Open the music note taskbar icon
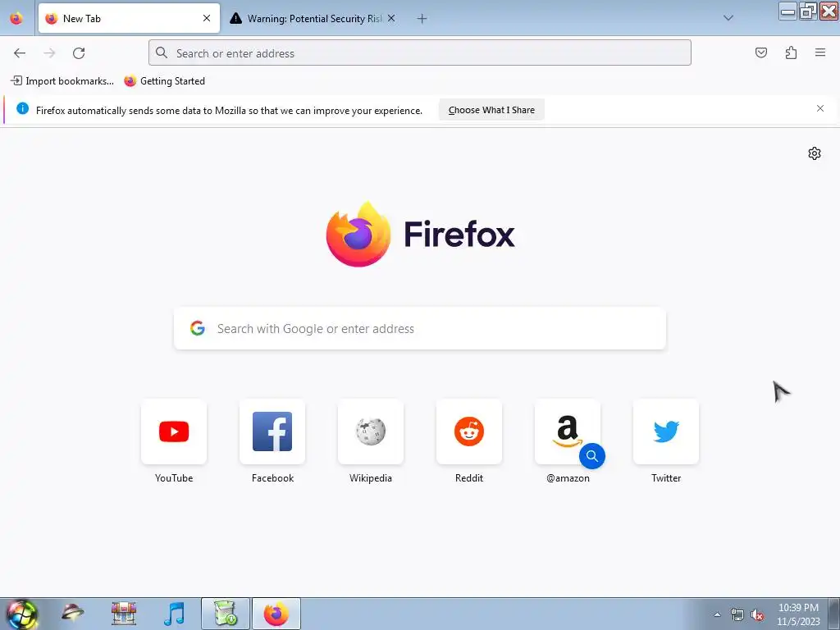 174,614
